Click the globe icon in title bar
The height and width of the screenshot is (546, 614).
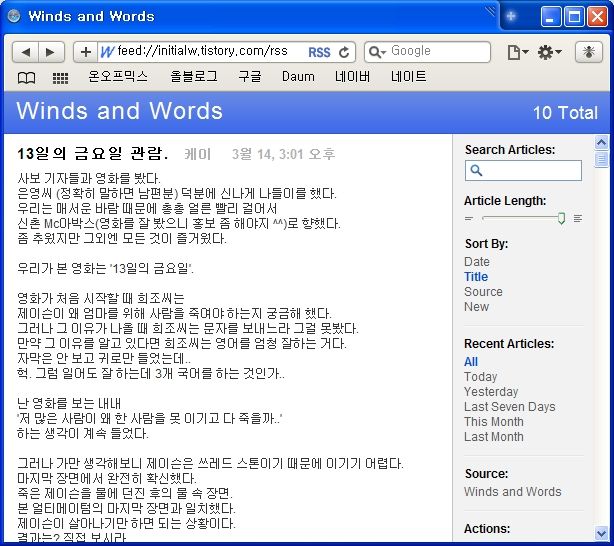pyautogui.click(x=14, y=16)
